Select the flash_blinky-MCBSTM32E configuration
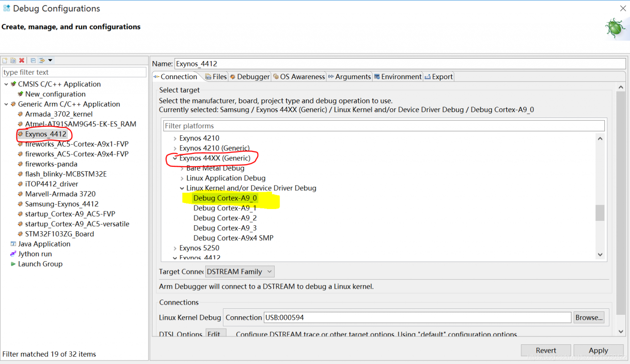630x364 pixels. coord(66,174)
